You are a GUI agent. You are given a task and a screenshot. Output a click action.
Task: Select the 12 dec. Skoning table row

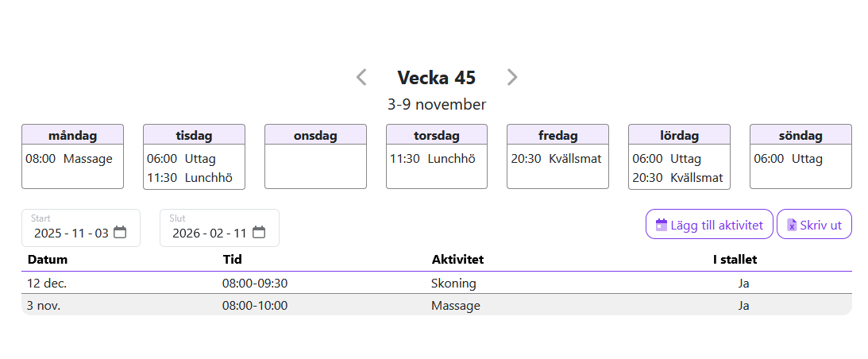[x=436, y=283]
